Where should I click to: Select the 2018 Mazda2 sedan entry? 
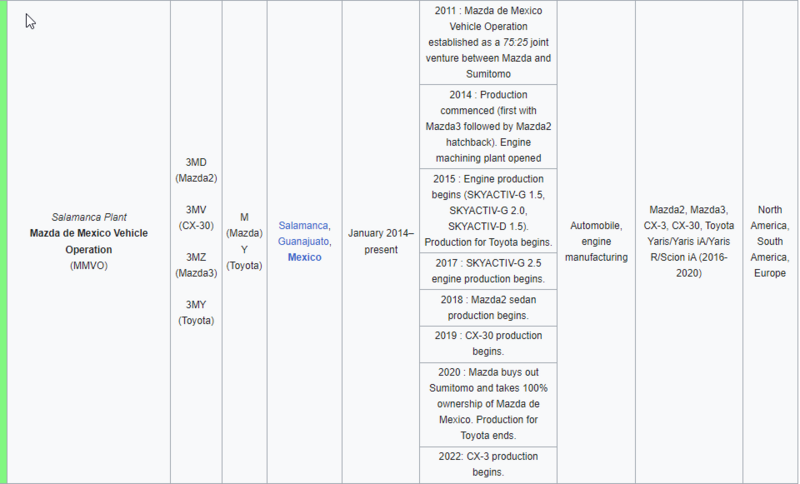pos(487,307)
